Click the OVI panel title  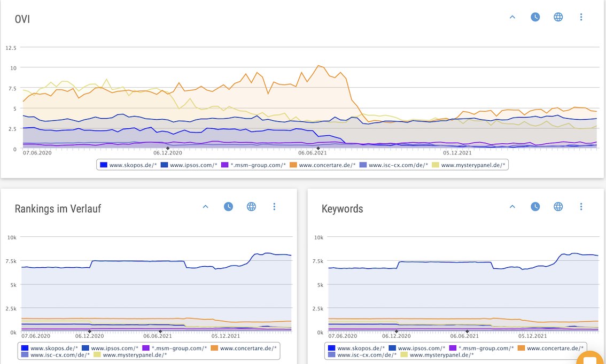(22, 19)
